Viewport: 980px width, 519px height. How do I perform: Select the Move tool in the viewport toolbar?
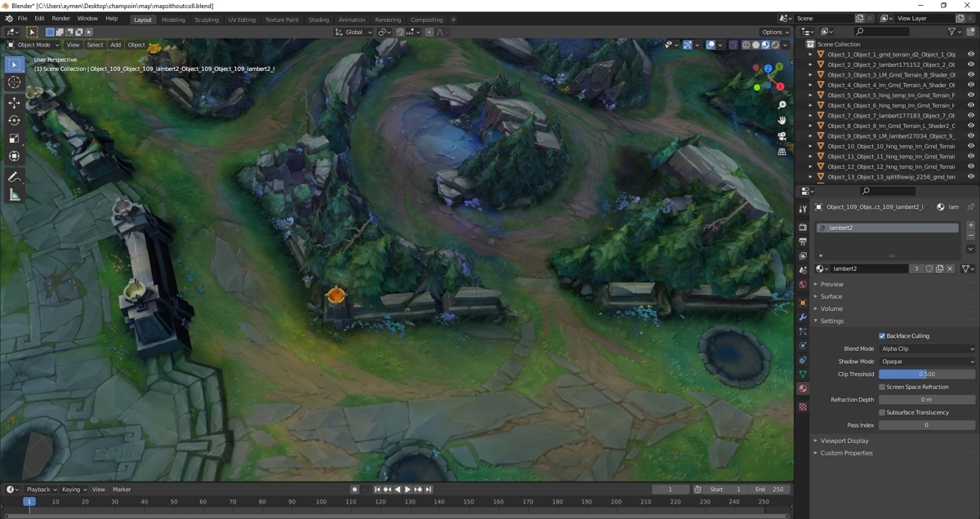(14, 103)
